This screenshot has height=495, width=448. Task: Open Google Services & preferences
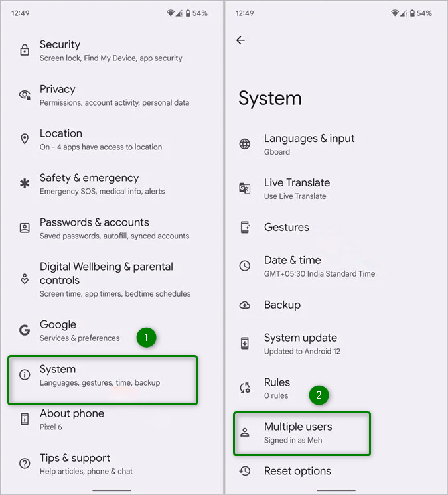112,331
